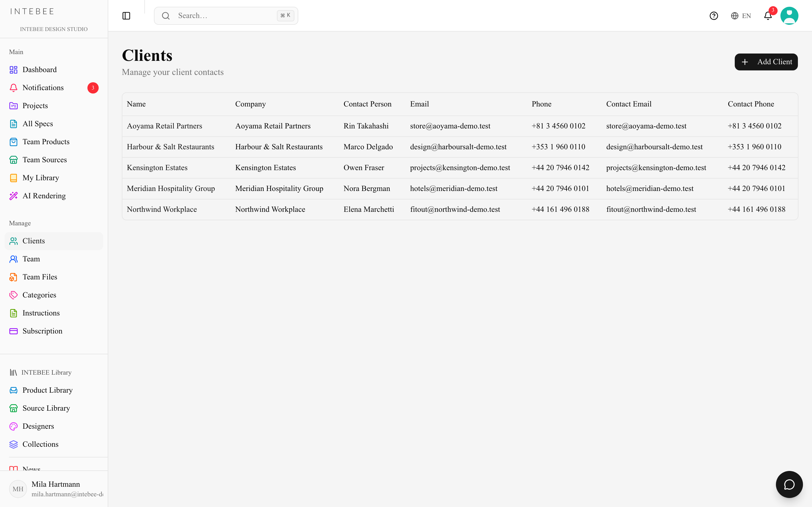Open the Kensington Estates client row

click(x=460, y=168)
